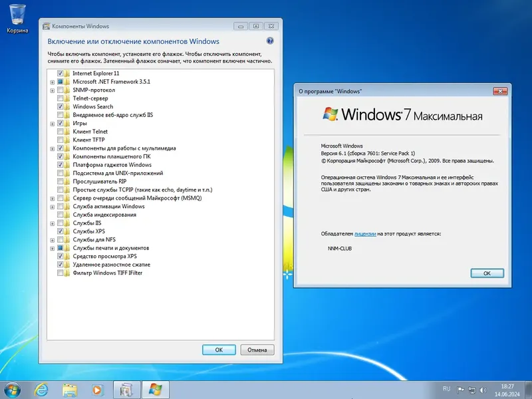Click the network icon in the system tray
The image size is (532, 399).
pos(471,390)
